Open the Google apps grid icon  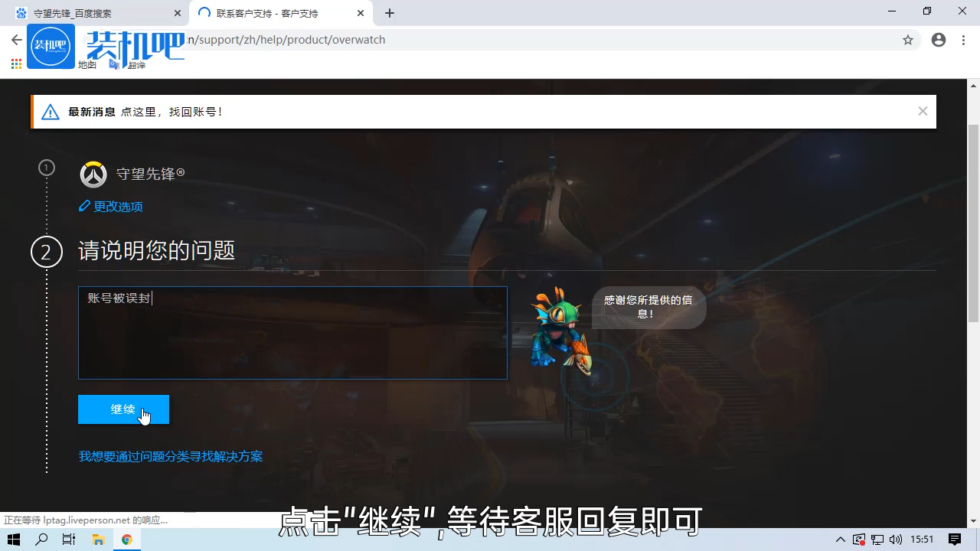coord(15,64)
